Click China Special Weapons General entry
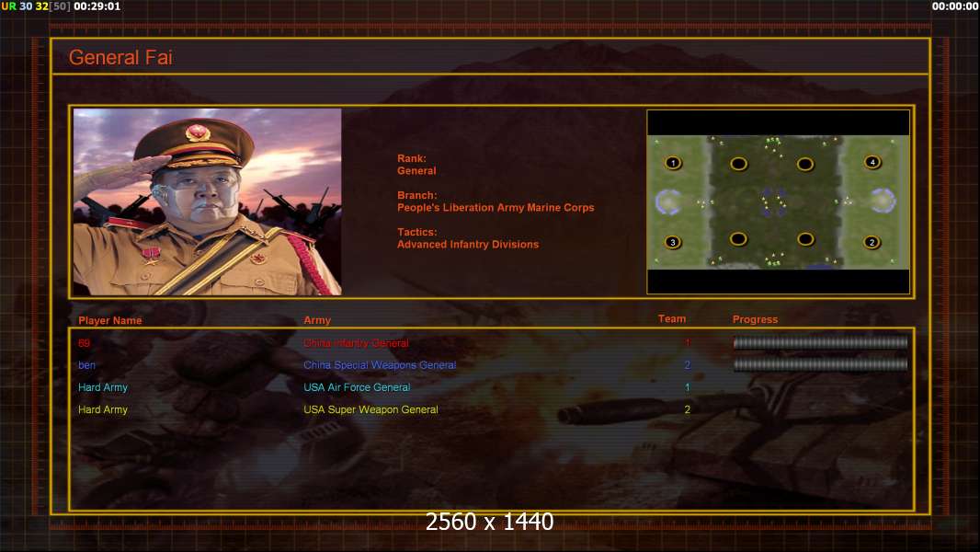 pyautogui.click(x=380, y=365)
